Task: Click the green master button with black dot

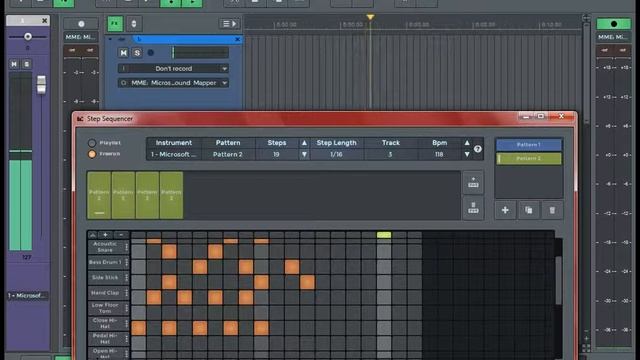Action: coord(613,24)
